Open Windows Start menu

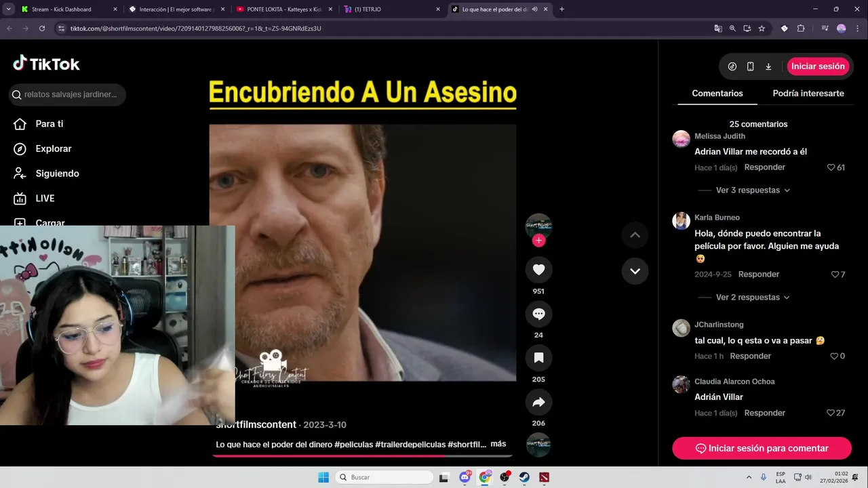pos(323,477)
